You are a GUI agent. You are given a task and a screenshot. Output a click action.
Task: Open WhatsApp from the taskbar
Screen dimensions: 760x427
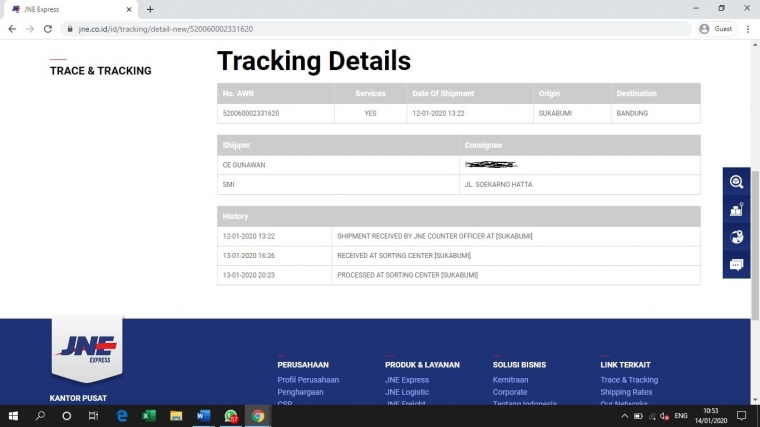[231, 416]
